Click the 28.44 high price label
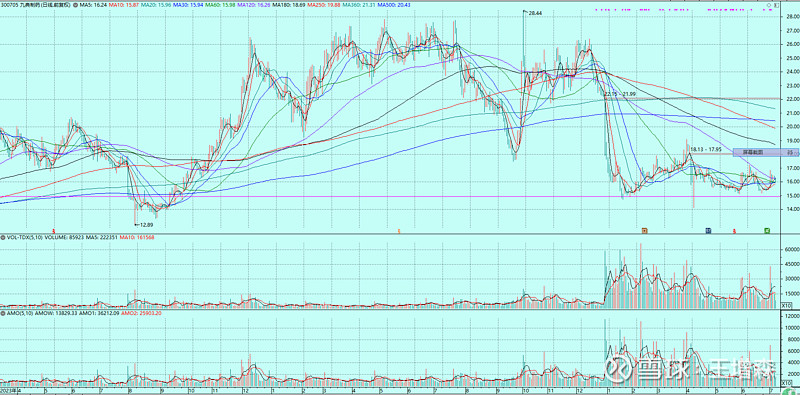 coord(534,13)
